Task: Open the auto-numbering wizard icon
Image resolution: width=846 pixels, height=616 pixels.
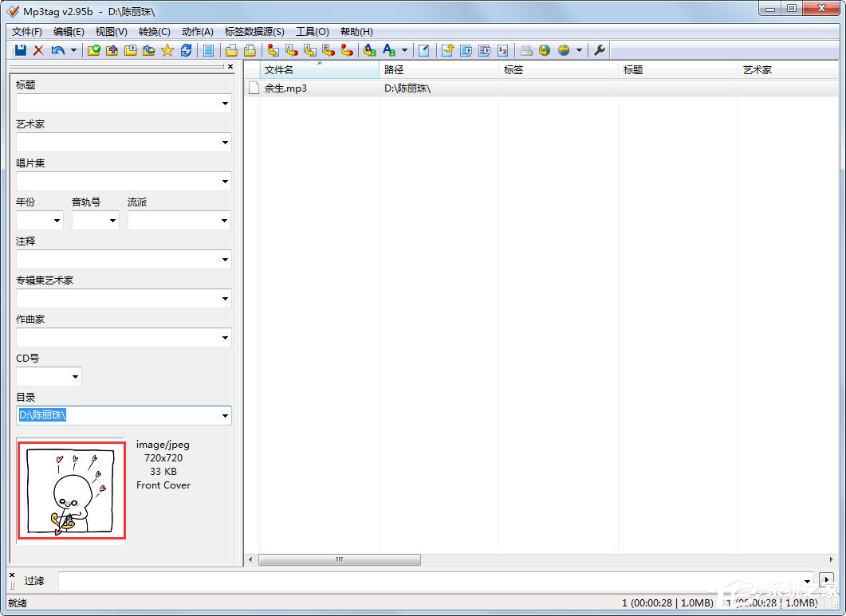Action: coord(503,50)
